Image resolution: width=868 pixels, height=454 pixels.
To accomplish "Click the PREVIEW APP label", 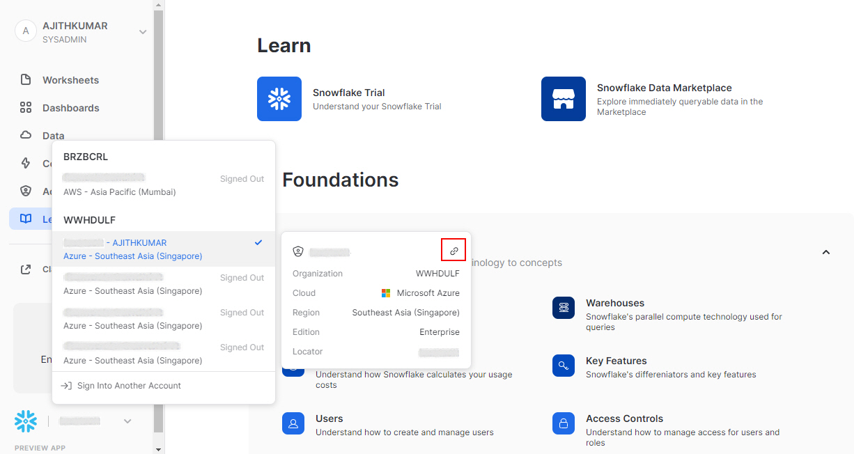I will [40, 448].
